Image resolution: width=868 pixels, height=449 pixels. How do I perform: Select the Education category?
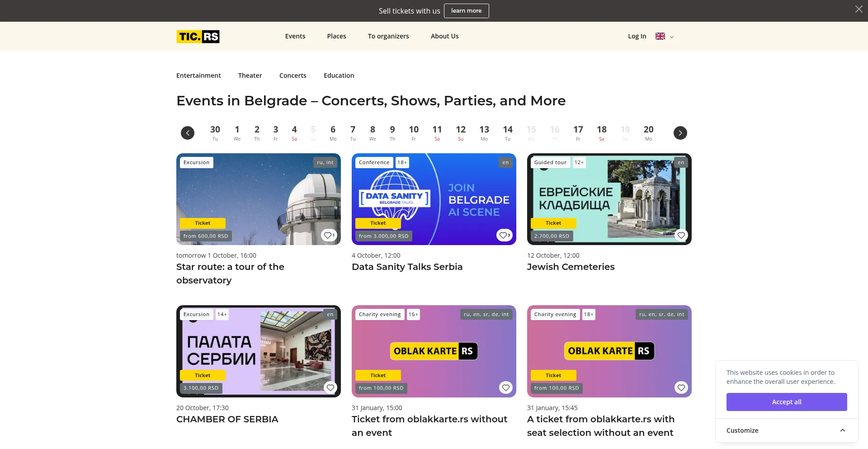click(339, 76)
